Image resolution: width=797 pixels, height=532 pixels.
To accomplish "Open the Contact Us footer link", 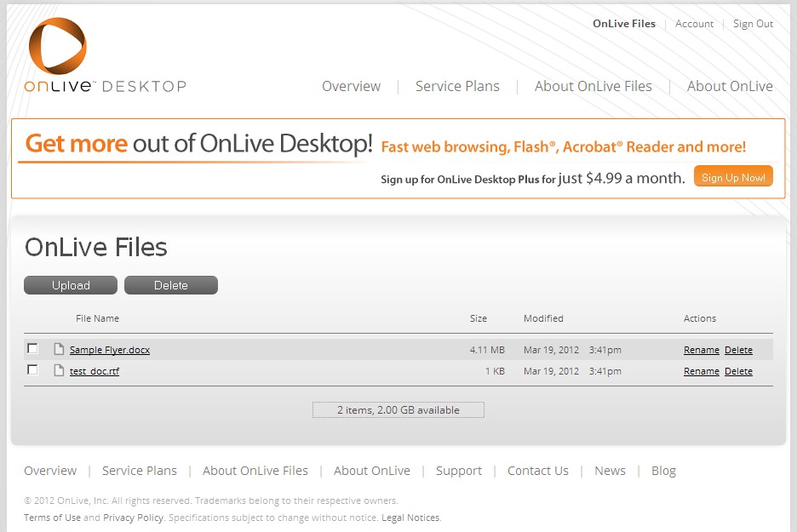I will (538, 471).
